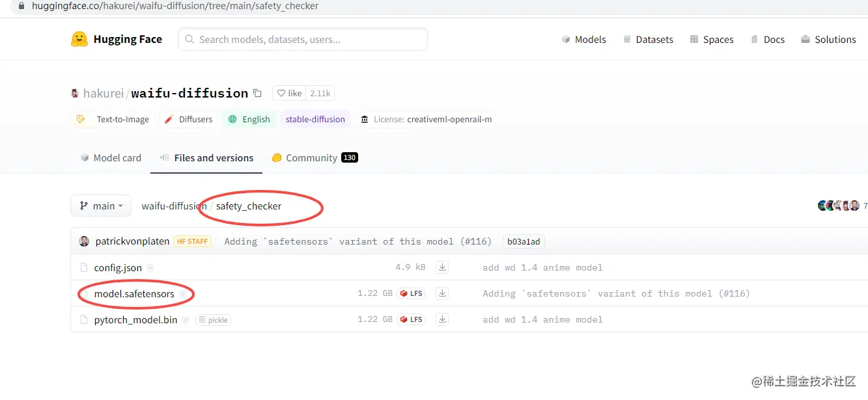Click the LFS badge for model.safetensors

tap(411, 293)
